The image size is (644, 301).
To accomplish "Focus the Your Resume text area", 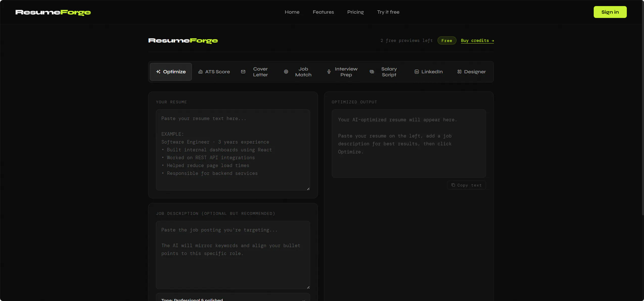I will pyautogui.click(x=233, y=150).
